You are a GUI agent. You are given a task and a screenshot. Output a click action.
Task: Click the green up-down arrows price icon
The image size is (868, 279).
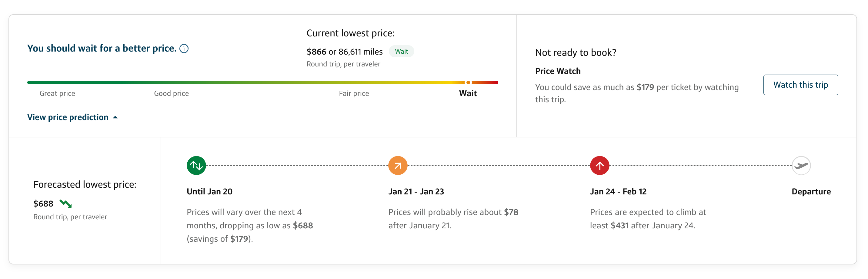click(196, 166)
